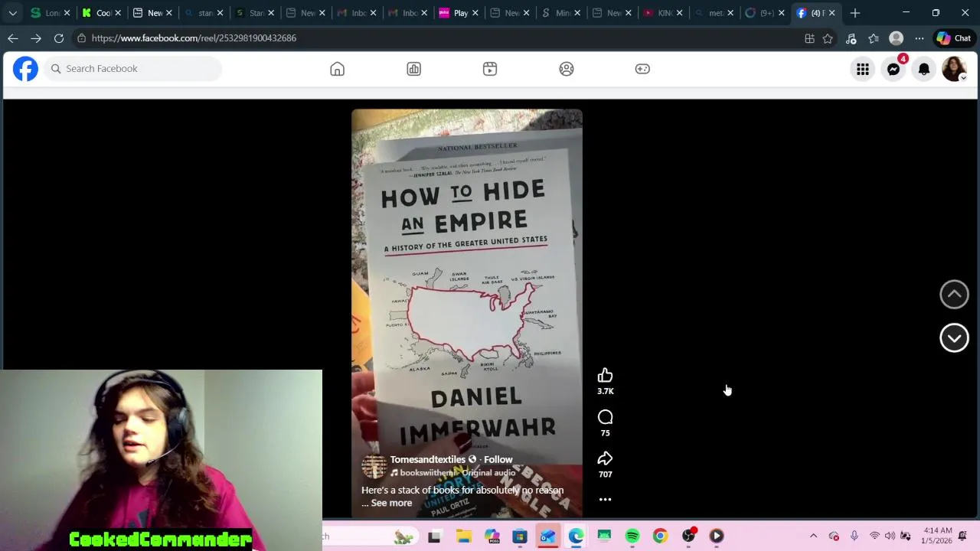Image resolution: width=980 pixels, height=551 pixels.
Task: Expand caption with See more
Action: point(391,503)
